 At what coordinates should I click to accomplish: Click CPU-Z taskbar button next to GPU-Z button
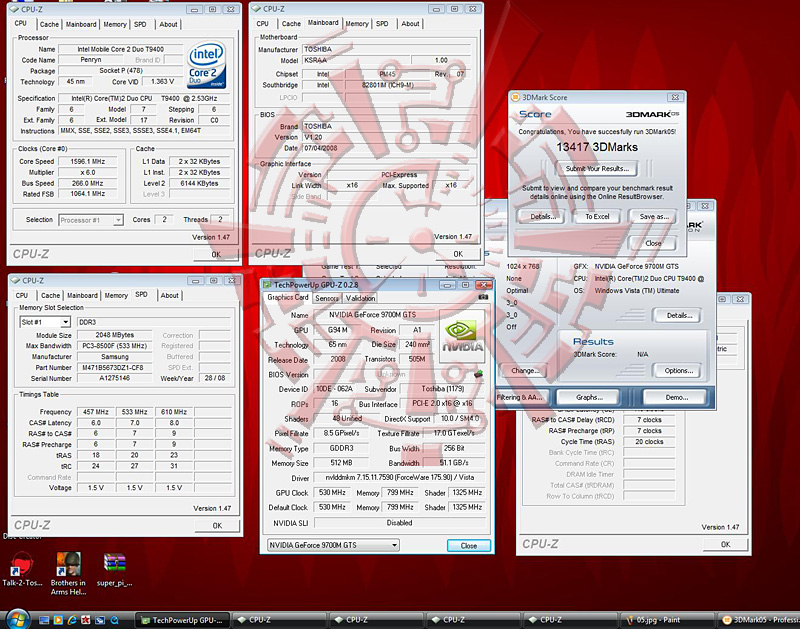[278, 620]
